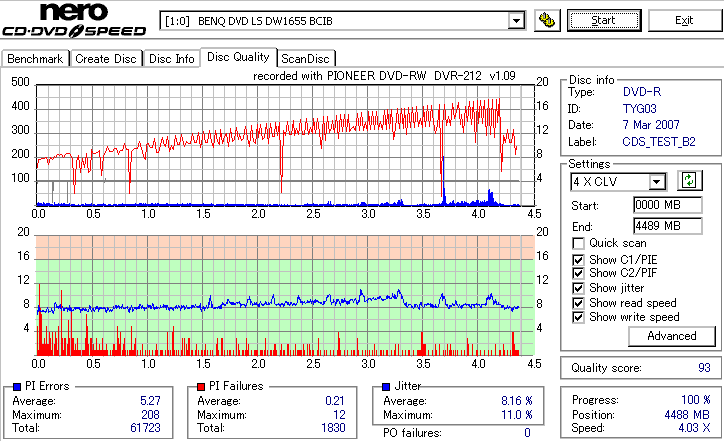Click Jitter average 8.16 %
The height and width of the screenshot is (441, 724).
pos(517,401)
